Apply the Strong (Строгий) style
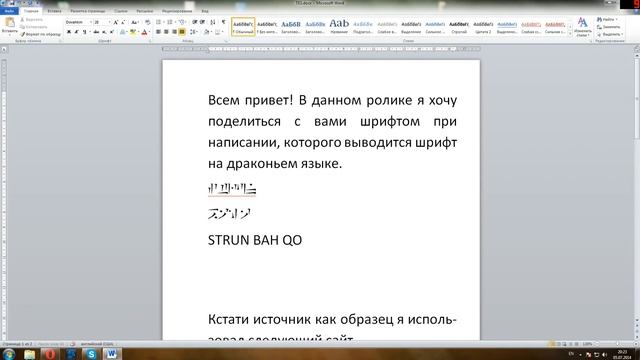The image size is (640, 360). point(459,27)
